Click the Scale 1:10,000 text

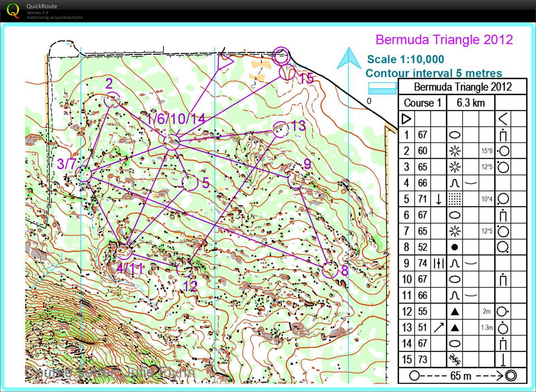click(405, 59)
